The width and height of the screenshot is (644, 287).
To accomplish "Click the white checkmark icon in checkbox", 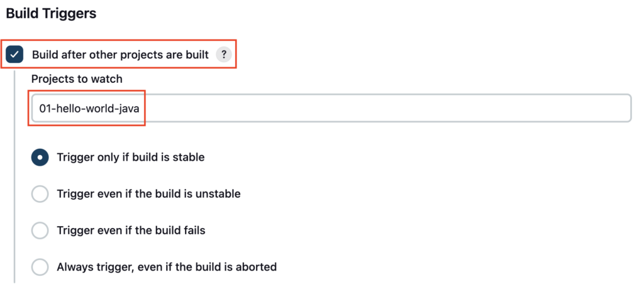I will [15, 55].
